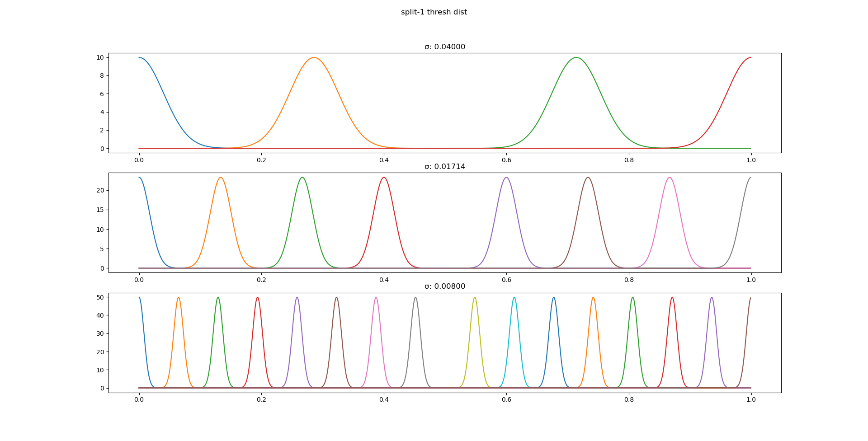Click the brown curve peak in the middle subplot
868x441 pixels.
tap(587, 178)
